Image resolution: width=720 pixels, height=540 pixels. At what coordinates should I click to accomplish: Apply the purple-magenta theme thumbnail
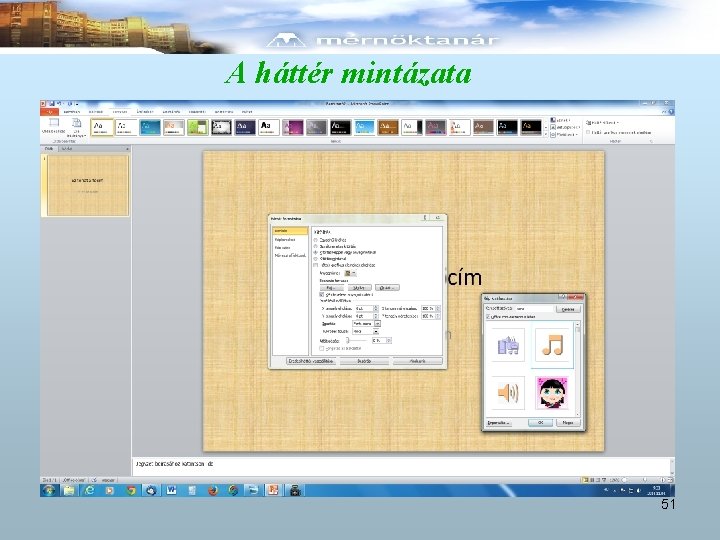pyautogui.click(x=292, y=127)
